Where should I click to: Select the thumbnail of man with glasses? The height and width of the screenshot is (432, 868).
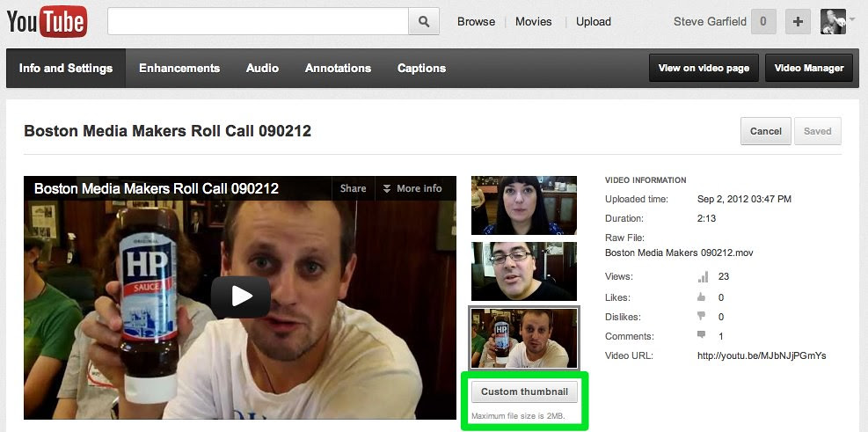pos(523,271)
